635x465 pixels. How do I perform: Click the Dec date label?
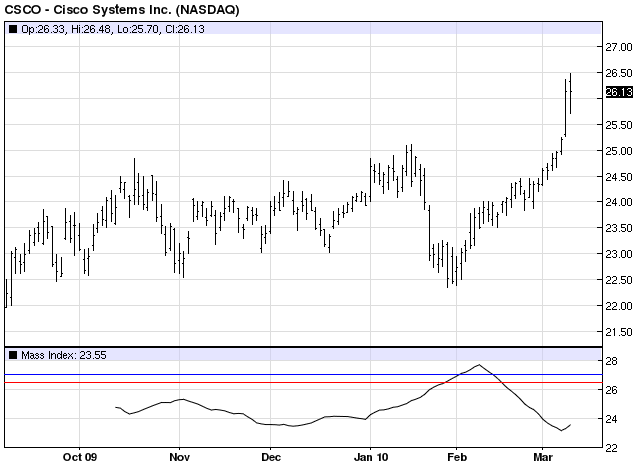(271, 457)
